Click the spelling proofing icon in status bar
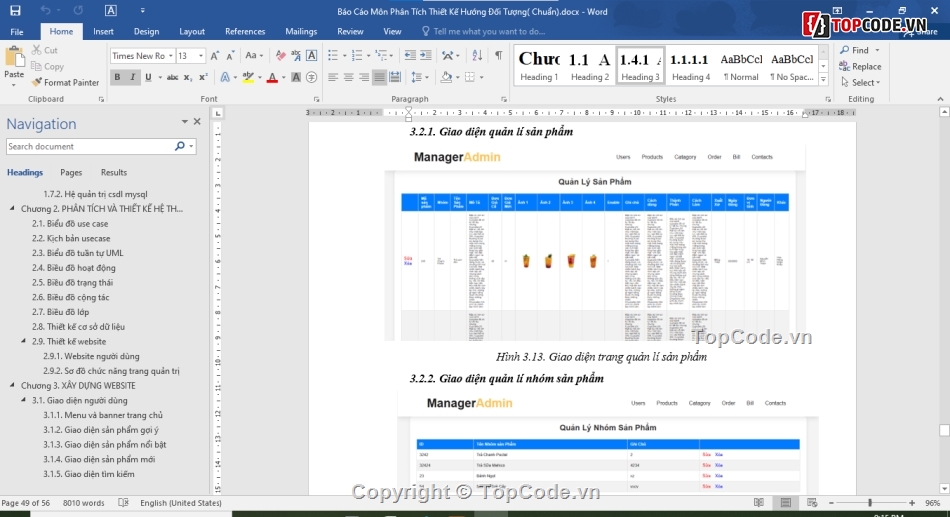 click(123, 502)
